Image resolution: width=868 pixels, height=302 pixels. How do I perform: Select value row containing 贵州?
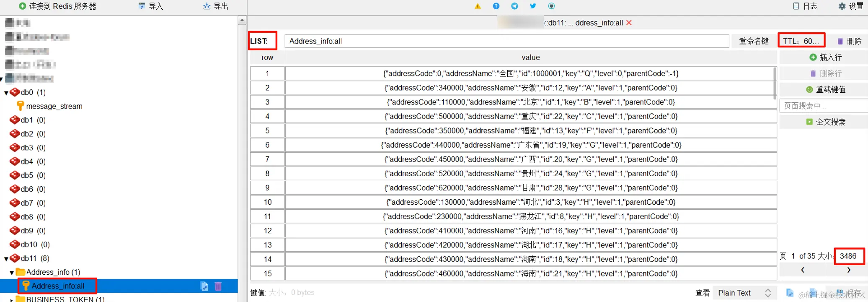click(x=531, y=173)
